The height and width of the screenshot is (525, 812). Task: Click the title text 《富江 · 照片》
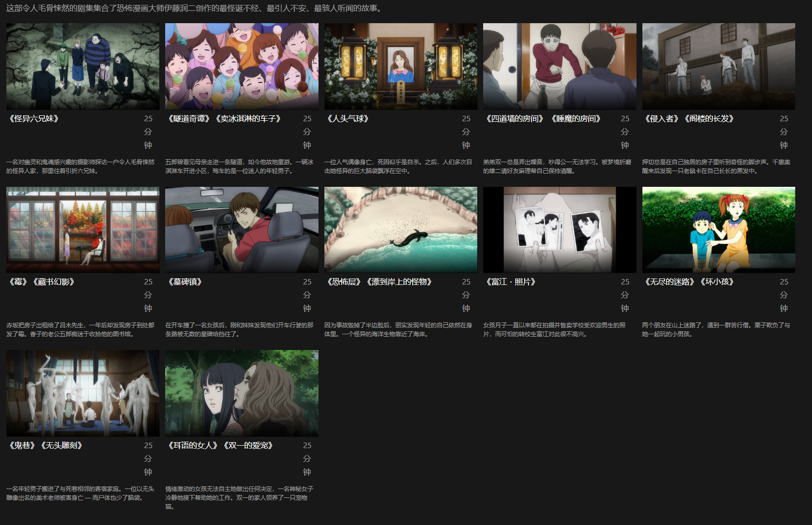coord(511,282)
